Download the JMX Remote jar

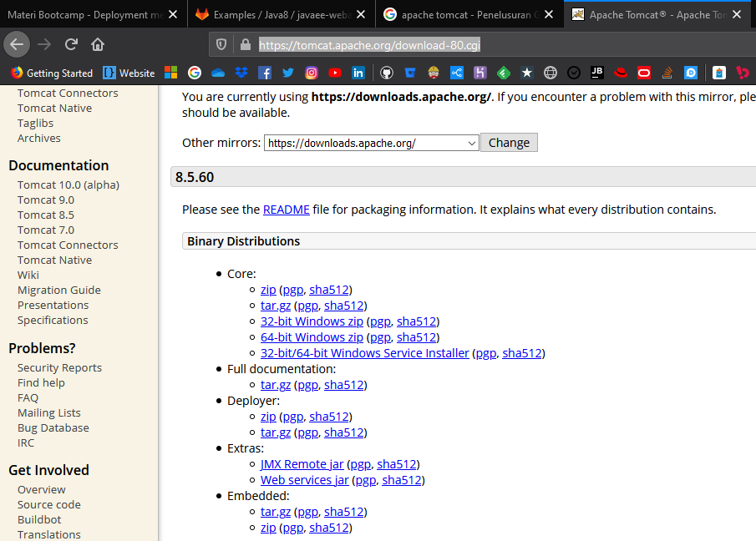point(302,464)
